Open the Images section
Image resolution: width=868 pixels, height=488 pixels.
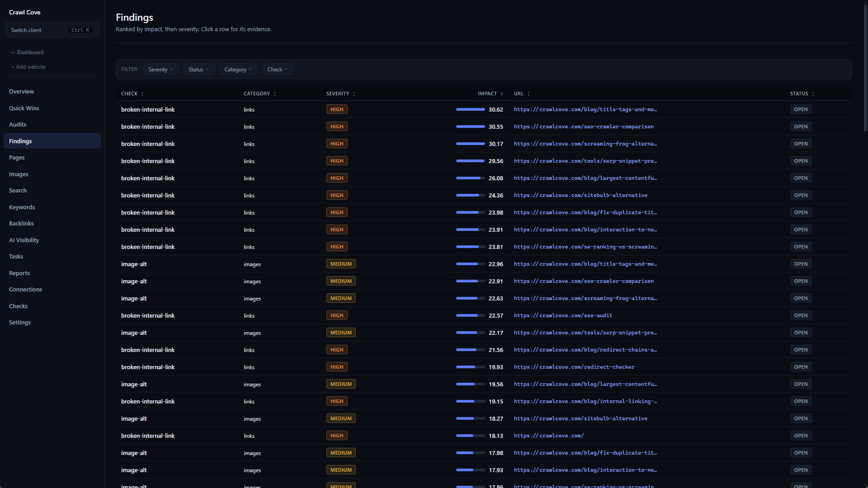pos(52,174)
